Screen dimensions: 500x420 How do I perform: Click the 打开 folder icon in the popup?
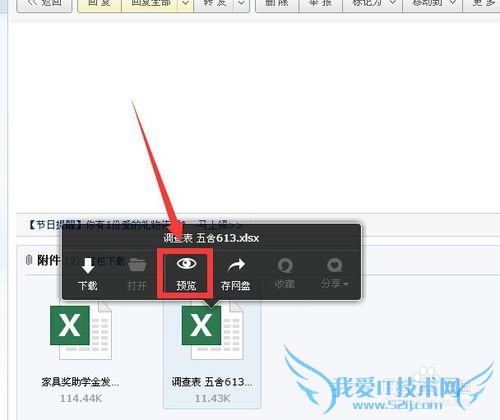137,265
